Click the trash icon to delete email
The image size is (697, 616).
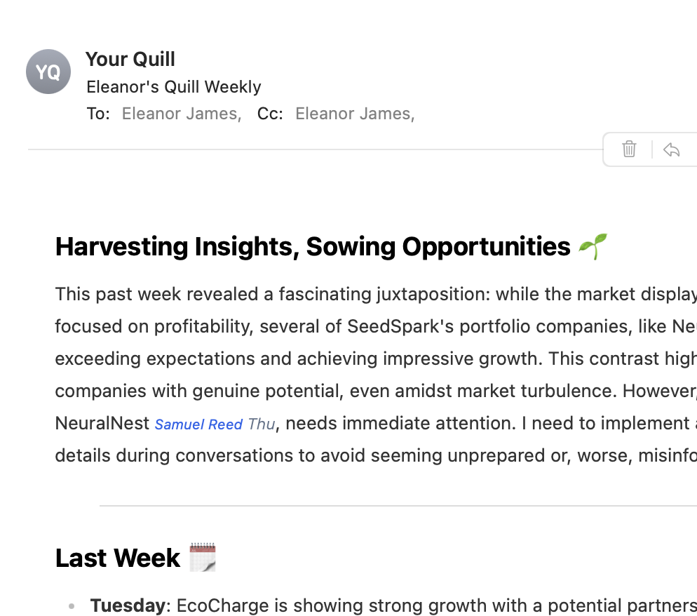(x=629, y=149)
